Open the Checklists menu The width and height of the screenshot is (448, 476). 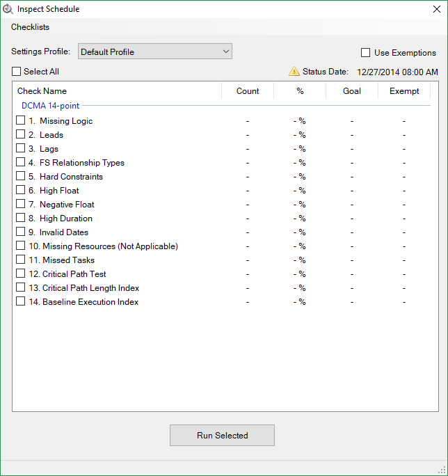click(30, 27)
